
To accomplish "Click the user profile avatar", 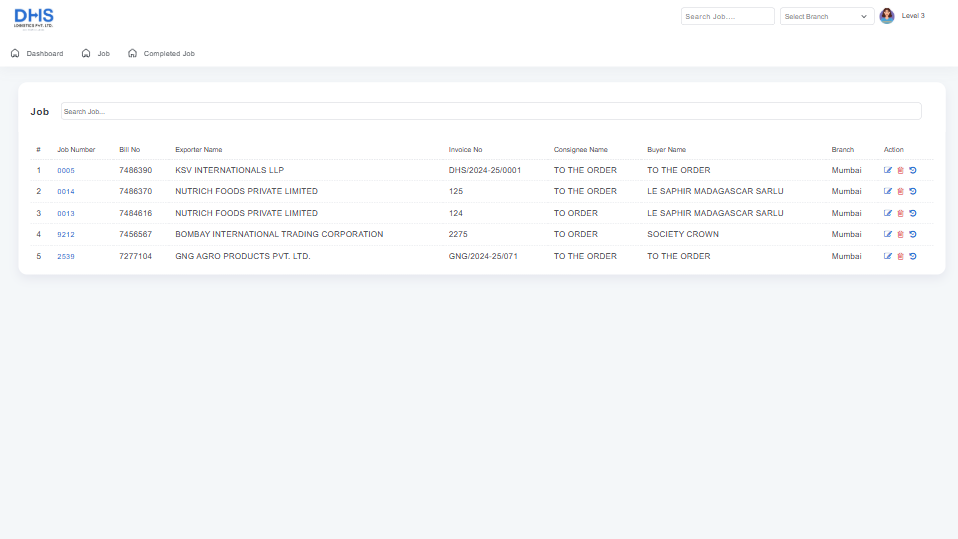I will point(887,16).
